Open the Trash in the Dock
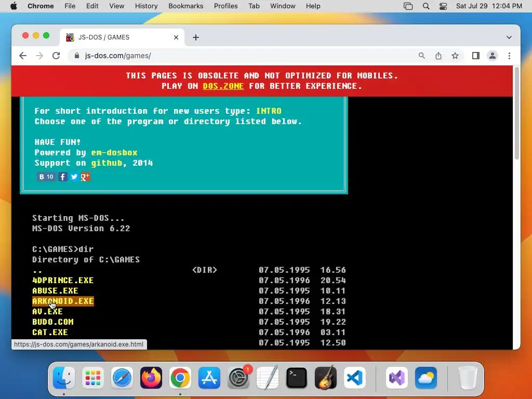The image size is (532, 399). pos(468,378)
